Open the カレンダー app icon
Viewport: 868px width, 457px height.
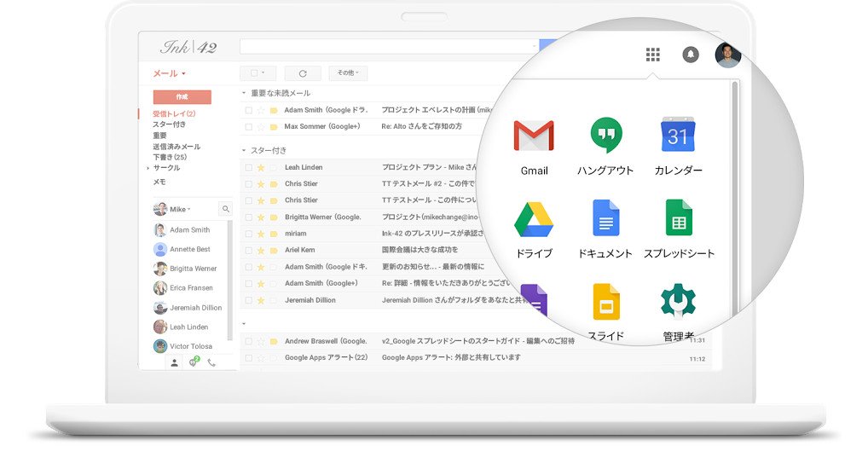point(678,135)
